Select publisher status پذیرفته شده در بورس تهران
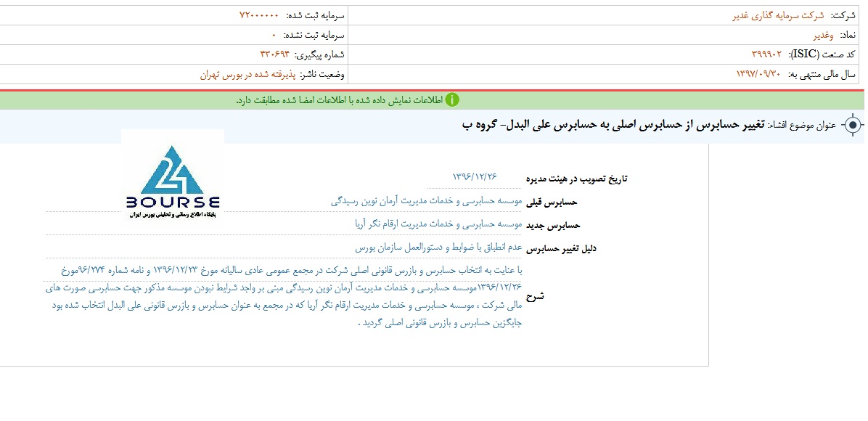The width and height of the screenshot is (868, 421). pyautogui.click(x=249, y=75)
